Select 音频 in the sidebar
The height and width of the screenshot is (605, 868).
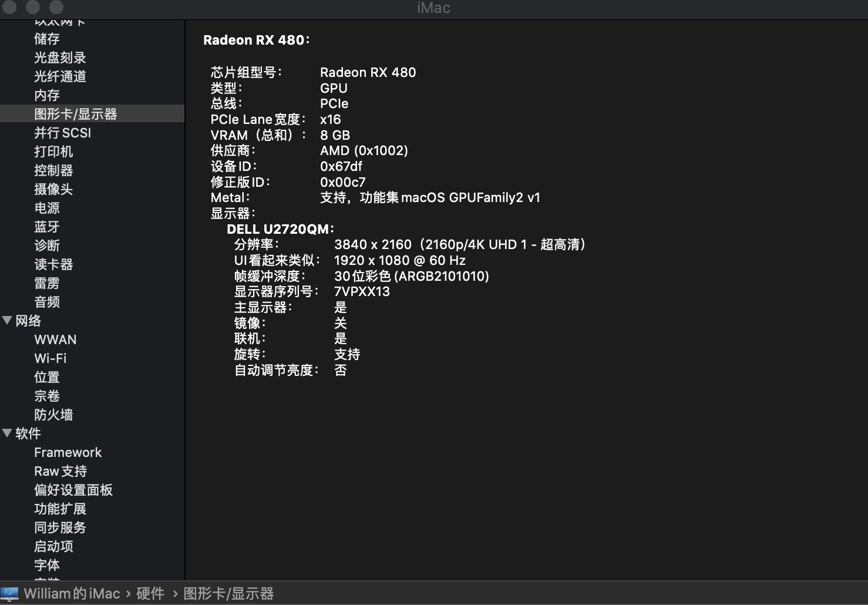(47, 302)
